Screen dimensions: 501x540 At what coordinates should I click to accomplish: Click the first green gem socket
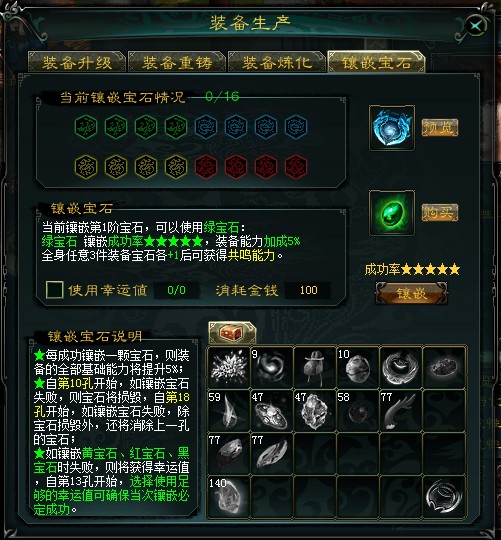pyautogui.click(x=86, y=127)
